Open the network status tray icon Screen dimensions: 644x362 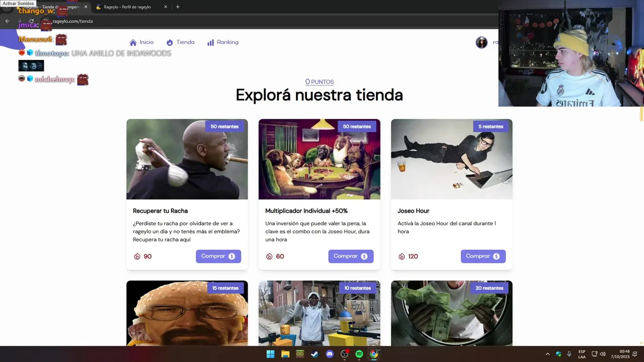pyautogui.click(x=594, y=354)
